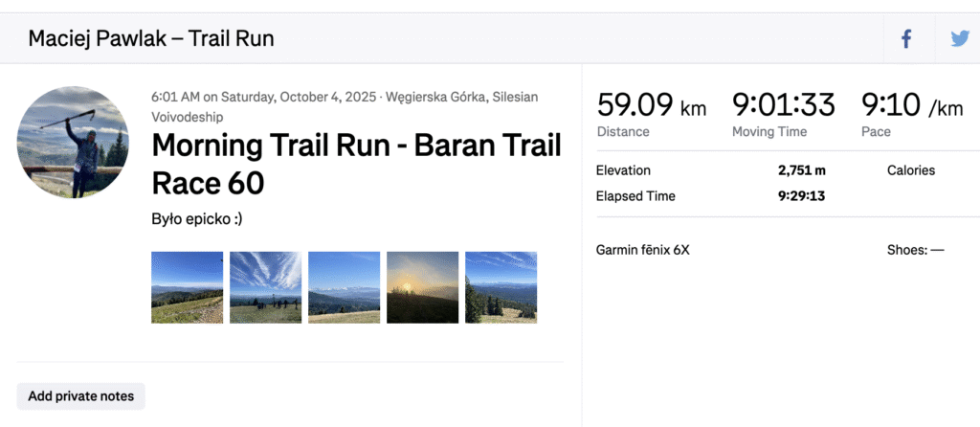
Task: Open third photo of blue sky landscape
Action: click(344, 287)
